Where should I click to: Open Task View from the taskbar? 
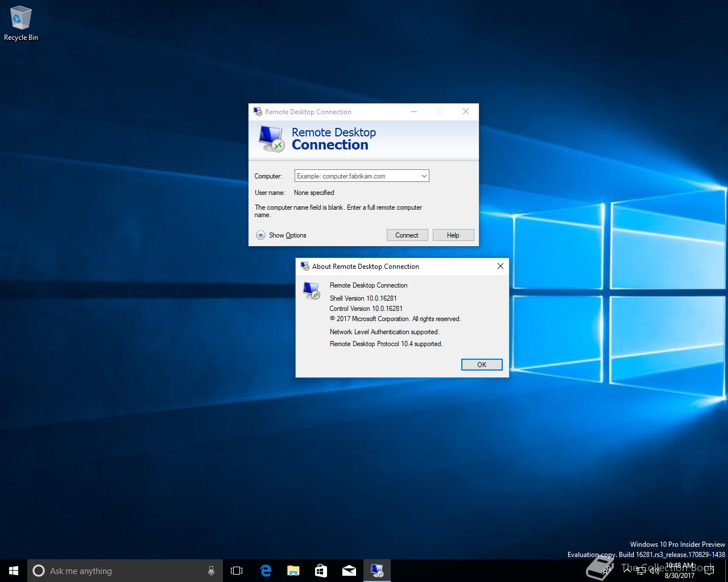pyautogui.click(x=237, y=571)
